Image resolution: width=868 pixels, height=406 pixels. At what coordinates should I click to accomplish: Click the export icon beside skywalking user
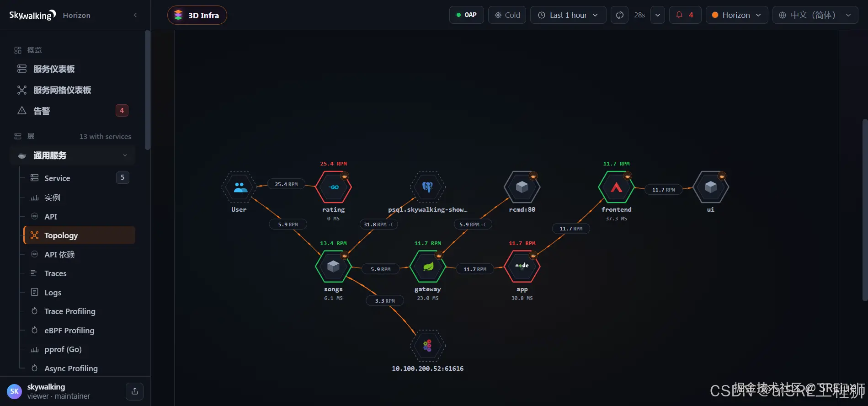pyautogui.click(x=135, y=391)
